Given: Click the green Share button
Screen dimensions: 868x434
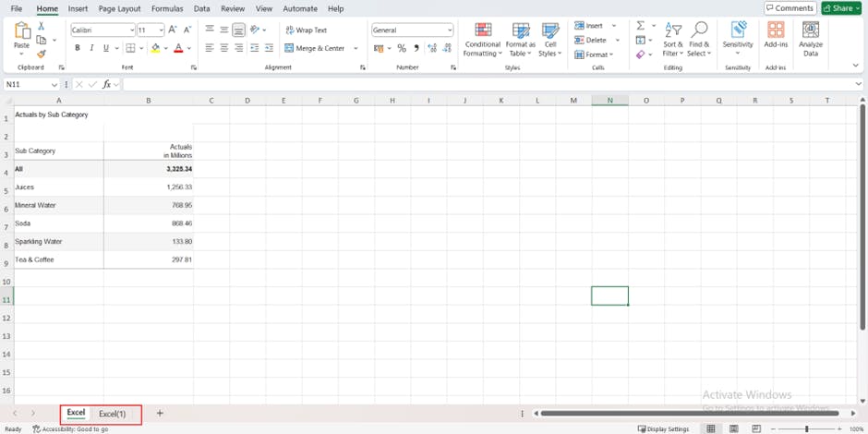Looking at the screenshot, I should [x=841, y=8].
